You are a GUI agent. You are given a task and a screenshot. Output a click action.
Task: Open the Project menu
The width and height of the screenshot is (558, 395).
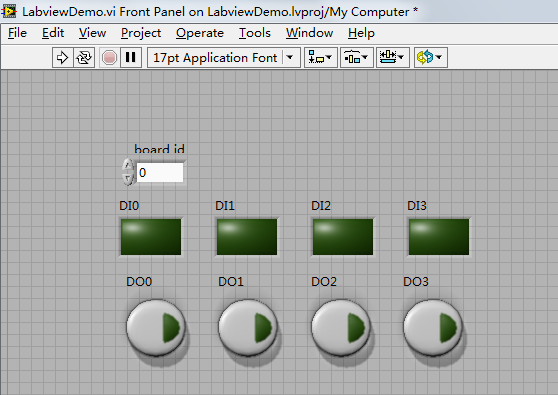click(141, 33)
